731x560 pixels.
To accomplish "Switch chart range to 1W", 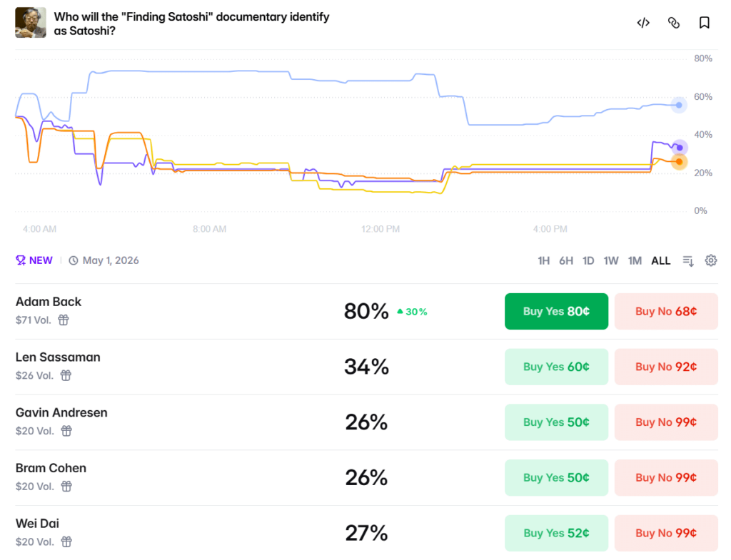I will (x=611, y=260).
